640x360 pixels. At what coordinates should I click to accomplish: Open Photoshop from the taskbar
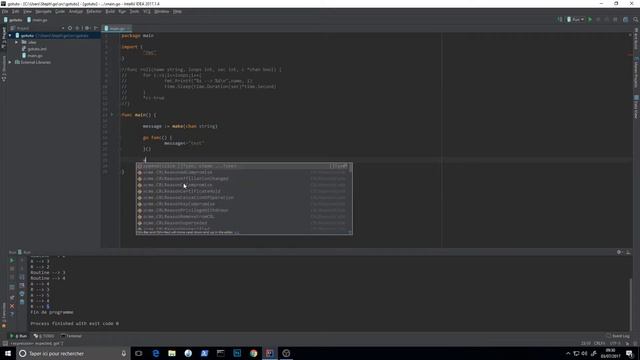coord(237,353)
